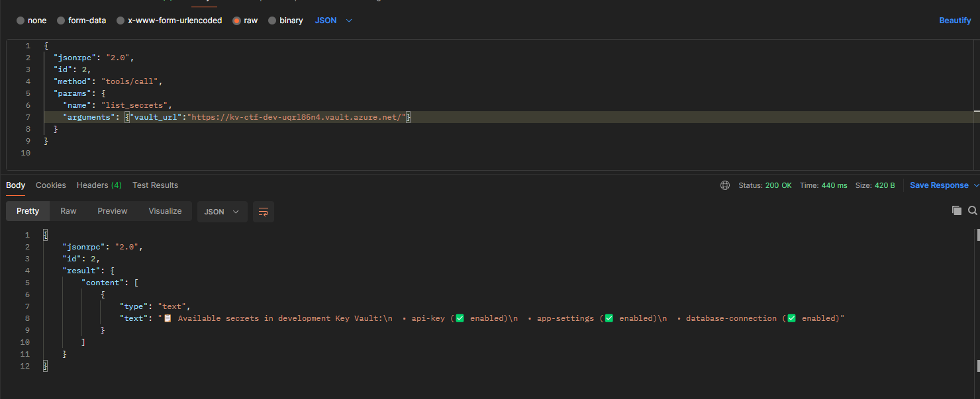The image size is (980, 399).
Task: Select the binary body option
Action: tap(272, 21)
